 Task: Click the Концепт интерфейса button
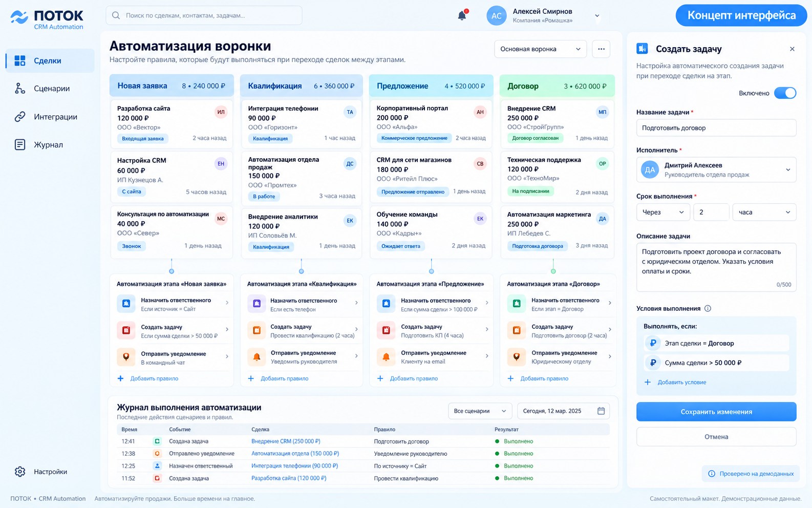click(x=741, y=15)
